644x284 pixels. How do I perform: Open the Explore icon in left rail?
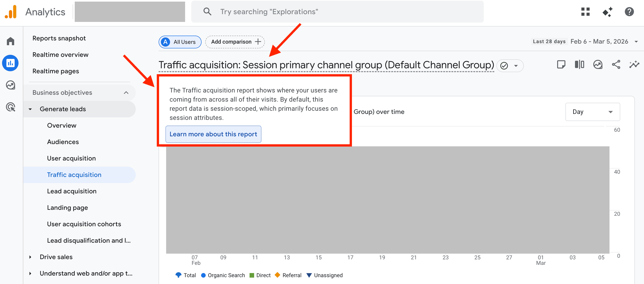(x=11, y=85)
